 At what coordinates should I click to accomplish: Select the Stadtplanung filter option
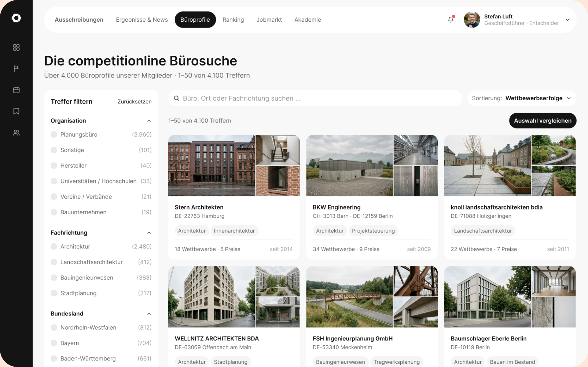pos(101,293)
